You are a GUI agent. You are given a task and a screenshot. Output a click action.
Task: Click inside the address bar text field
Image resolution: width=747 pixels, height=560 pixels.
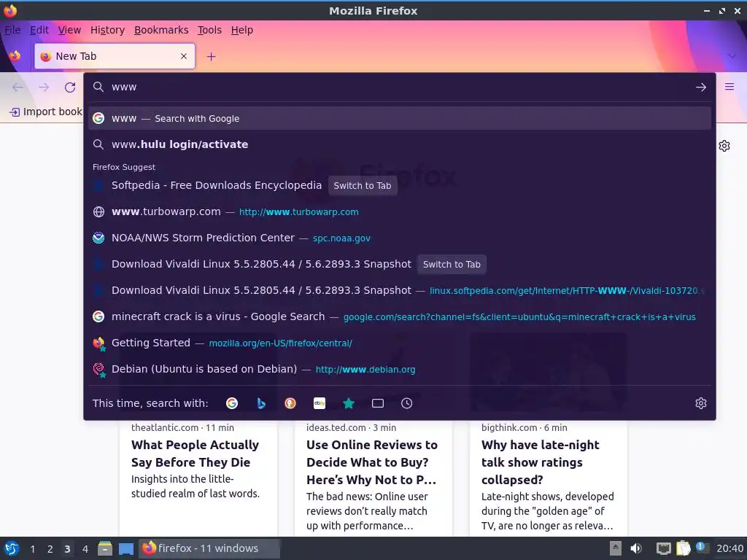click(400, 87)
